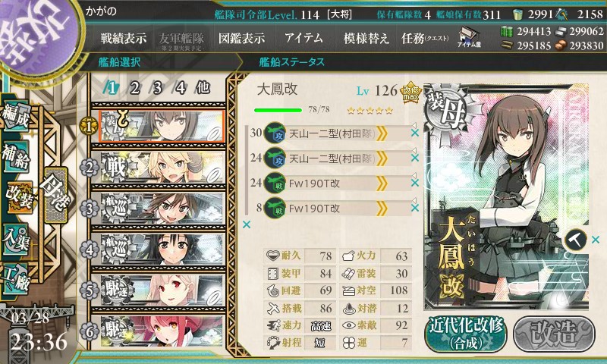Image resolution: width=607 pixels, height=364 pixels.
Task: Click the green HP bar 78/78
Action: pos(278,110)
